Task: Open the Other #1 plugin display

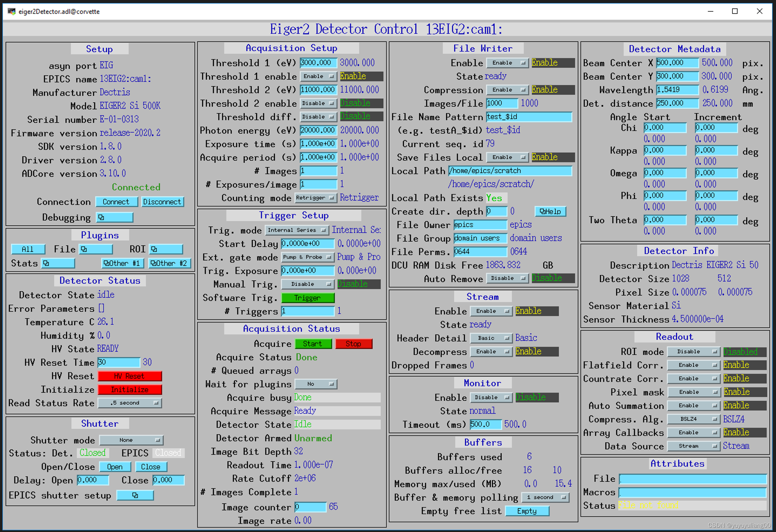Action: pyautogui.click(x=122, y=263)
